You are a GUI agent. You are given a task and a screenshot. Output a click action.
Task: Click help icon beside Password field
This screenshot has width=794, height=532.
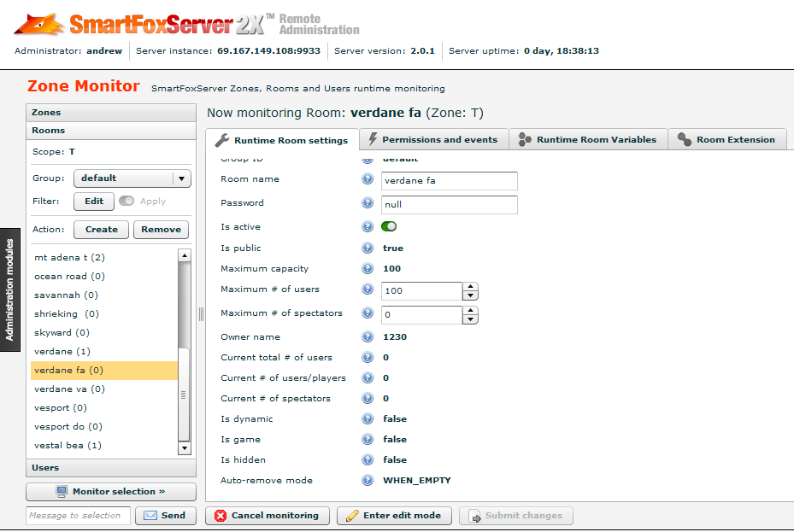368,204
